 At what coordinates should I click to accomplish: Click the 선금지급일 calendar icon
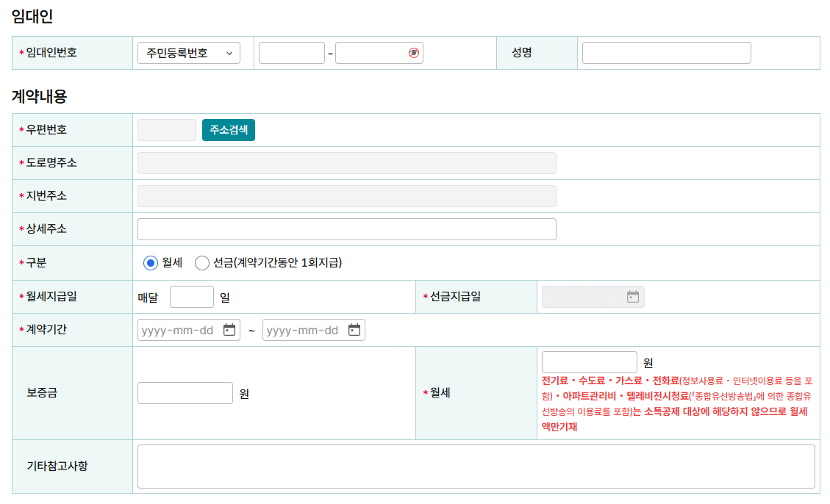tap(632, 297)
